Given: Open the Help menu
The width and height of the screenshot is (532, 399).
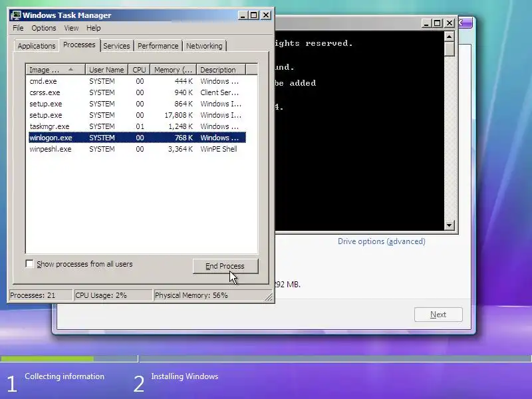Looking at the screenshot, I should point(93,28).
